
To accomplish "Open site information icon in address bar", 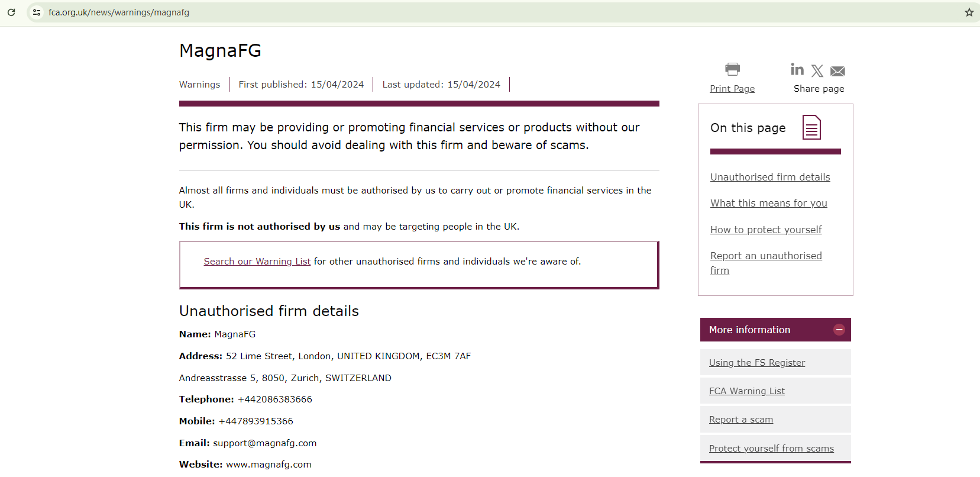I will coord(37,12).
